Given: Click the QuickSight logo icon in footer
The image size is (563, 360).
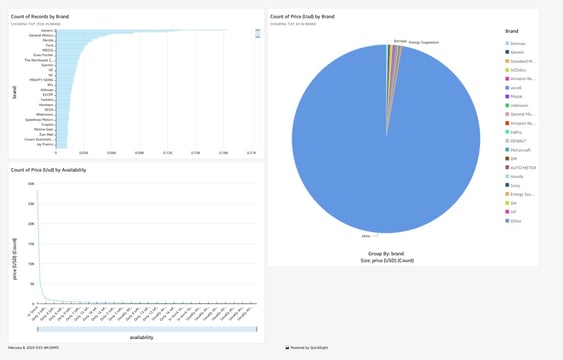Looking at the screenshot, I should [x=287, y=347].
